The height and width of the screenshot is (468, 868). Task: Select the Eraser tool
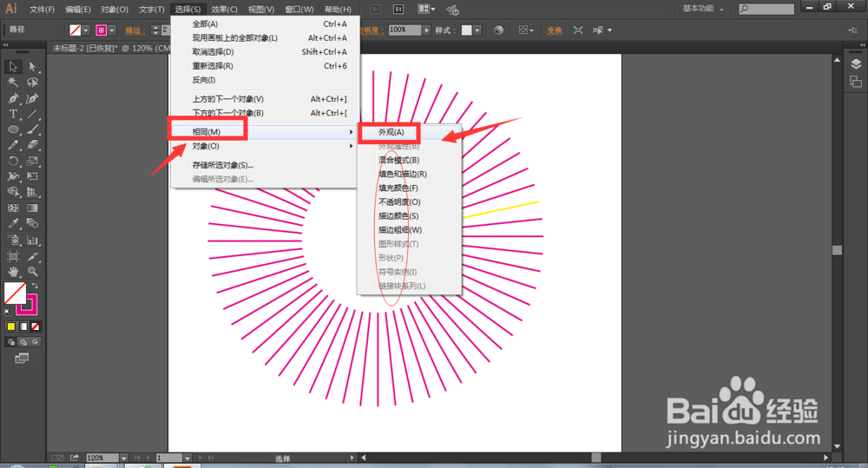point(33,145)
